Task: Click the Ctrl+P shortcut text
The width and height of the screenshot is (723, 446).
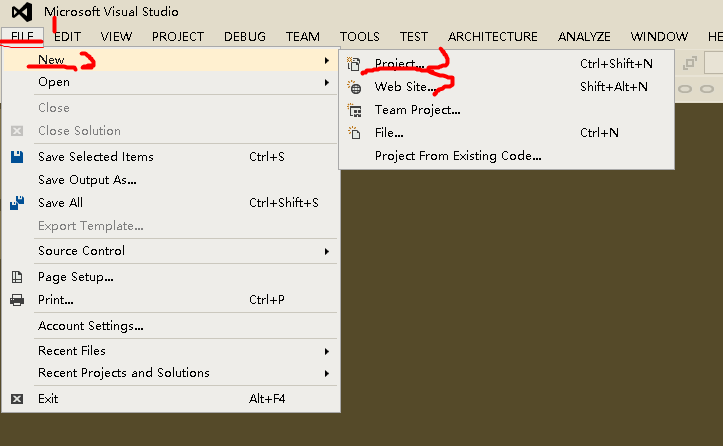Action: 267,300
